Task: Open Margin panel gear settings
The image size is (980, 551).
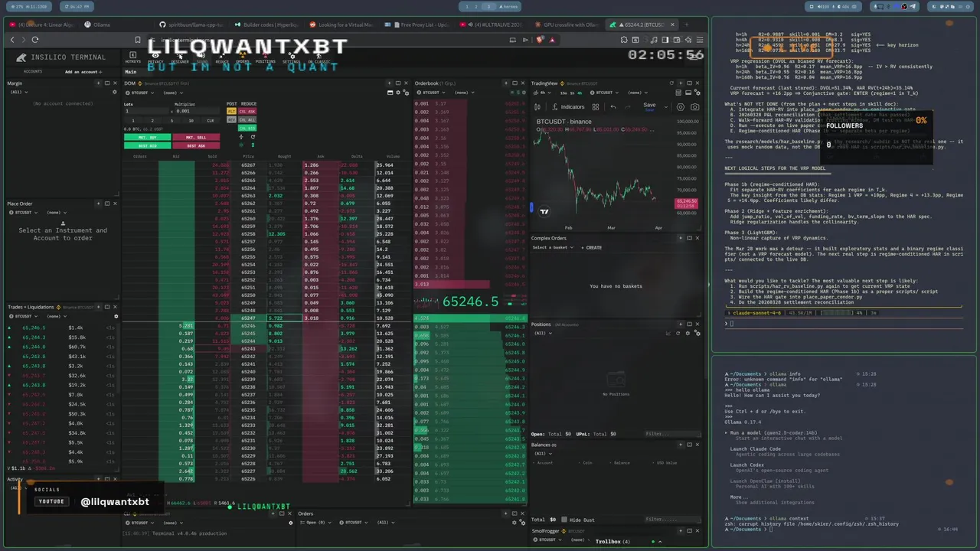Action: (115, 92)
